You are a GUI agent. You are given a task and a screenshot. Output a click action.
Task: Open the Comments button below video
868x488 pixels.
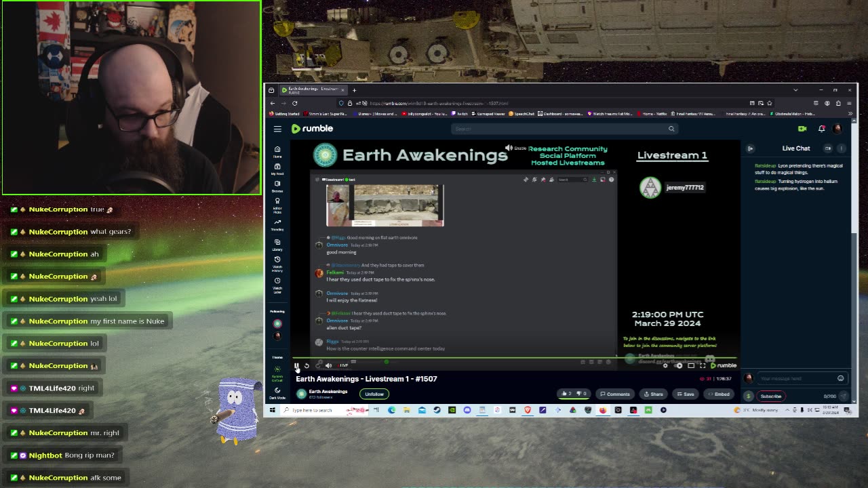(615, 394)
